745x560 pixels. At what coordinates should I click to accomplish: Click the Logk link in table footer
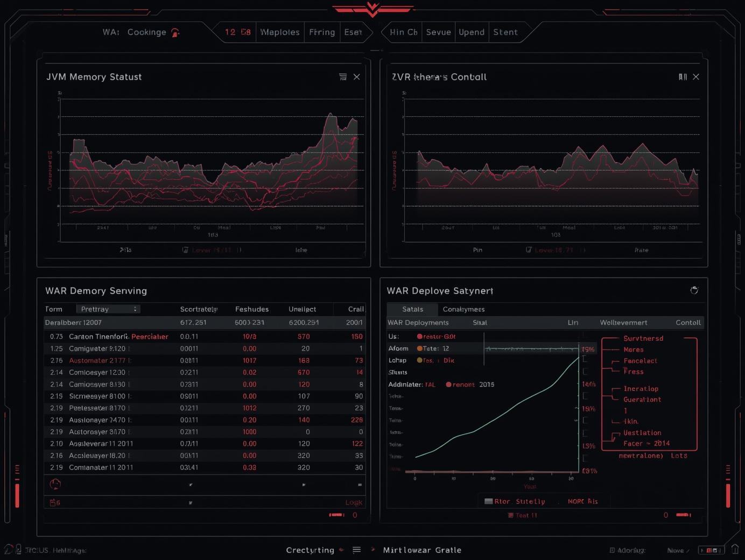coord(354,502)
